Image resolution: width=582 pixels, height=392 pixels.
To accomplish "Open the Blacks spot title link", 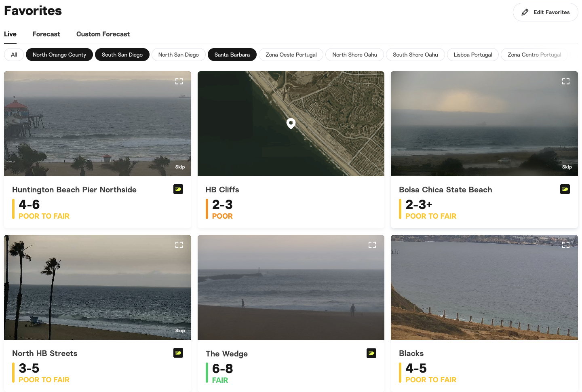I will coord(411,353).
